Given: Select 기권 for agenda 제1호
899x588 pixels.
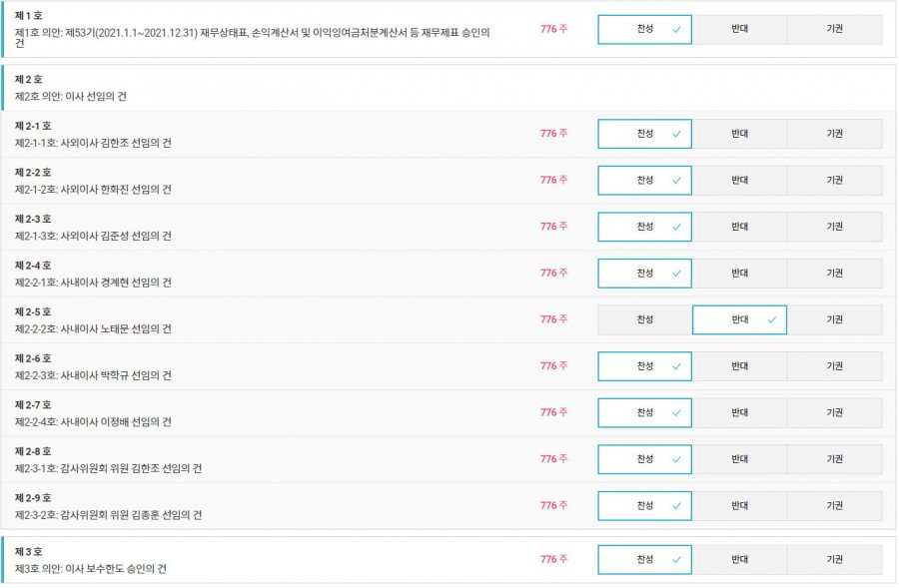Looking at the screenshot, I should tap(834, 29).
